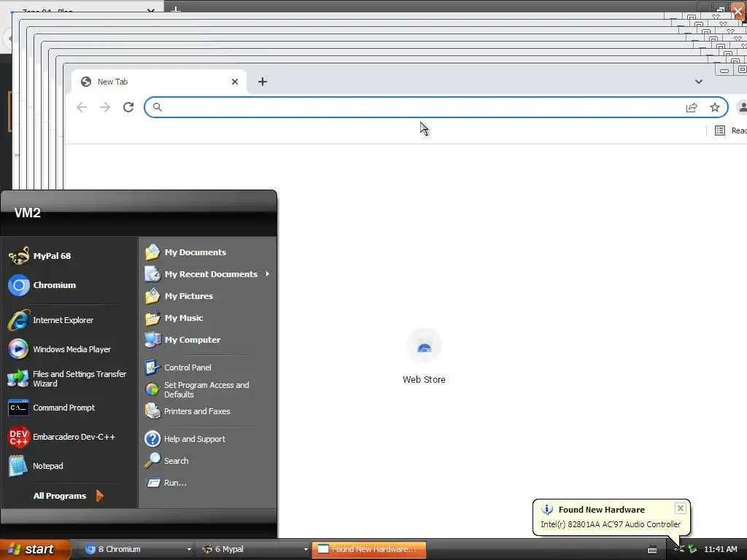Focus the Chromium address bar
Image resolution: width=747 pixels, height=560 pixels.
(436, 107)
